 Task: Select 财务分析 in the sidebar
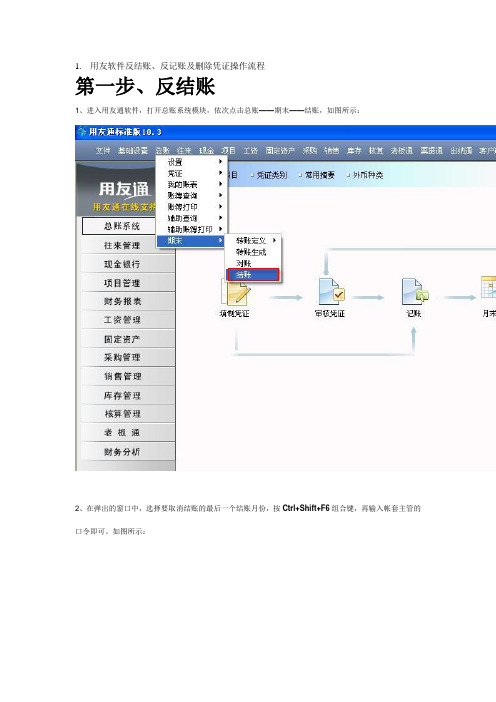pyautogui.click(x=128, y=451)
